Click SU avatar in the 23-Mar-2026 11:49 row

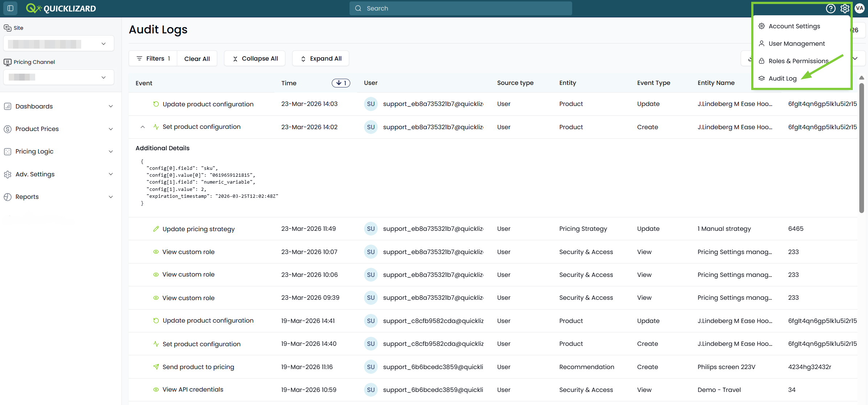pyautogui.click(x=371, y=229)
